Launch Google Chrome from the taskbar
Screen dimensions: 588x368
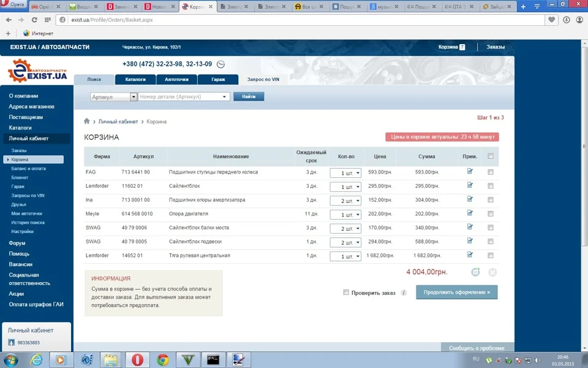click(x=163, y=360)
